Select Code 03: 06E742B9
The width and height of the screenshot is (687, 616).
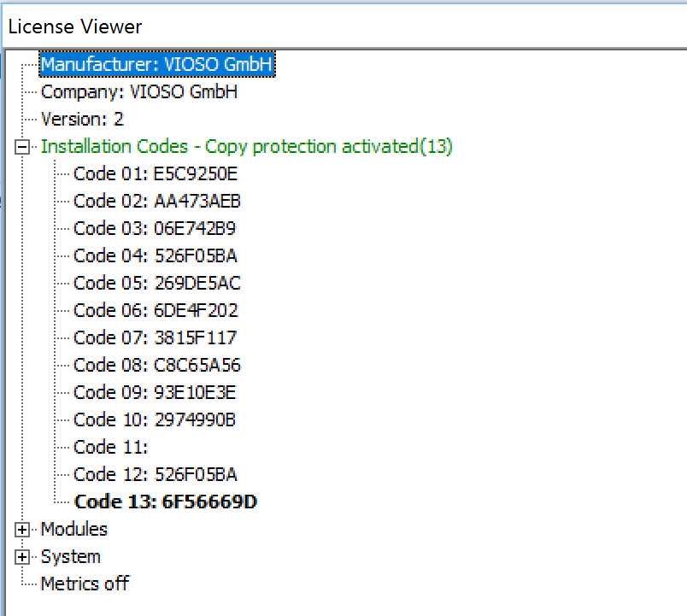(x=155, y=228)
